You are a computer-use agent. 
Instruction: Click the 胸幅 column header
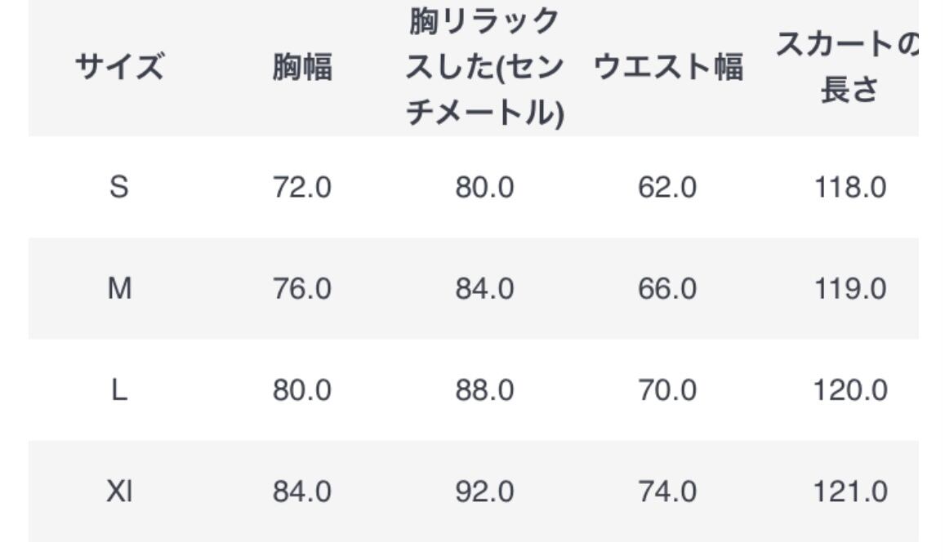point(302,68)
